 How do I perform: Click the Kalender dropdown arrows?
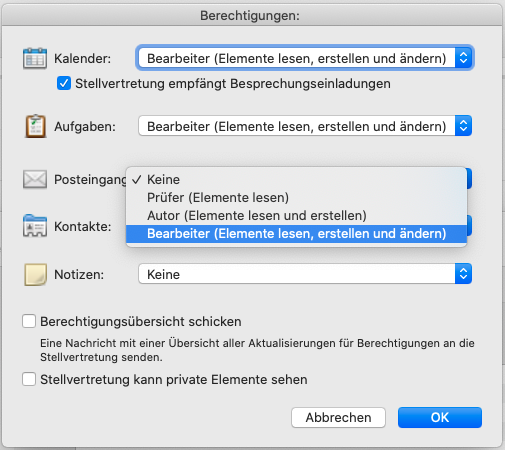click(463, 58)
